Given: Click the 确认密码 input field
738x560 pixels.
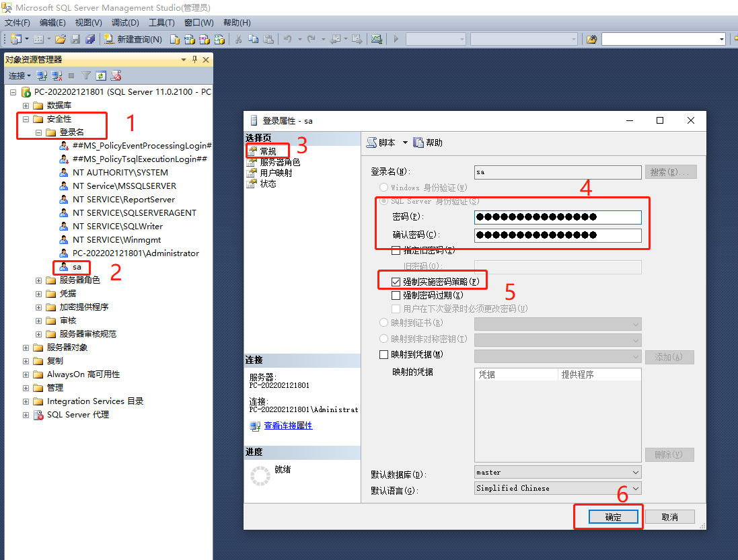Looking at the screenshot, I should click(x=558, y=235).
